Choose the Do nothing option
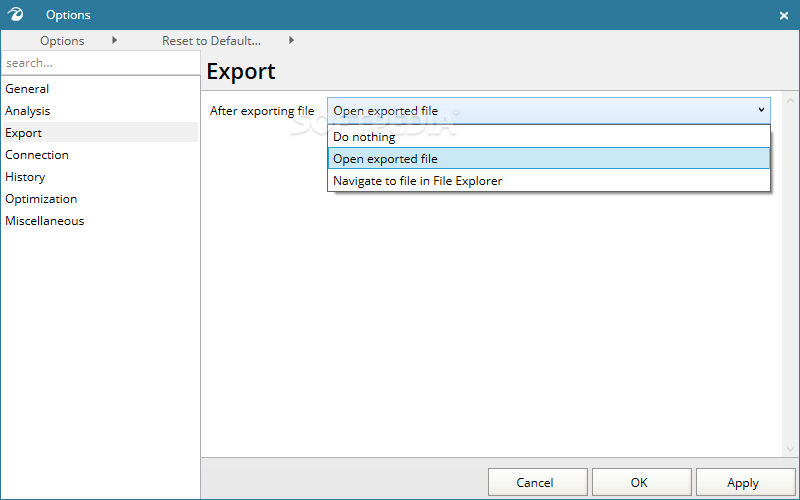 tap(549, 137)
